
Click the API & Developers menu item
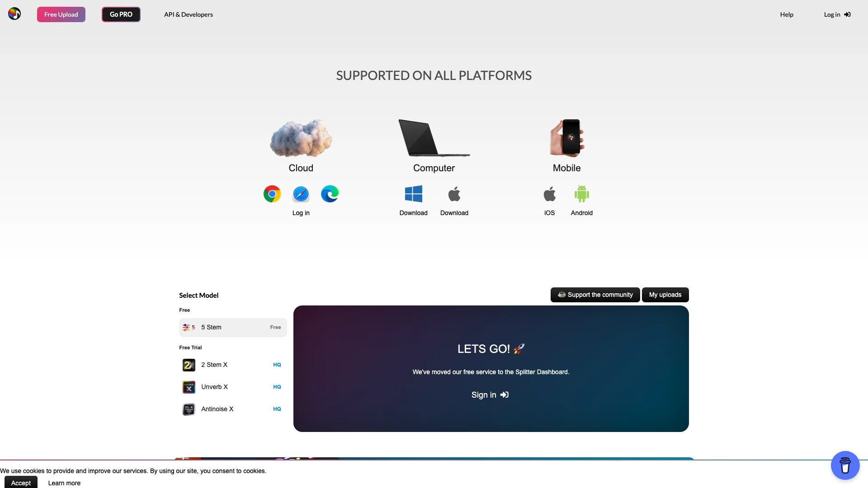tap(189, 14)
